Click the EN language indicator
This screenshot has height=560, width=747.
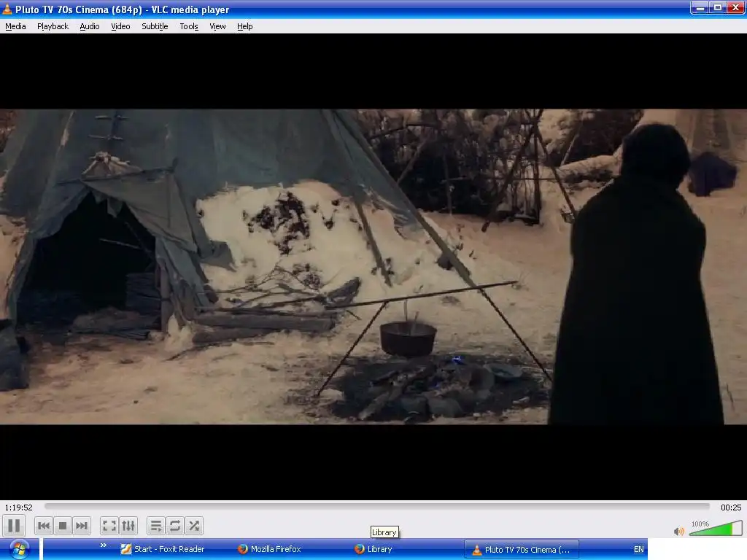[638, 550]
